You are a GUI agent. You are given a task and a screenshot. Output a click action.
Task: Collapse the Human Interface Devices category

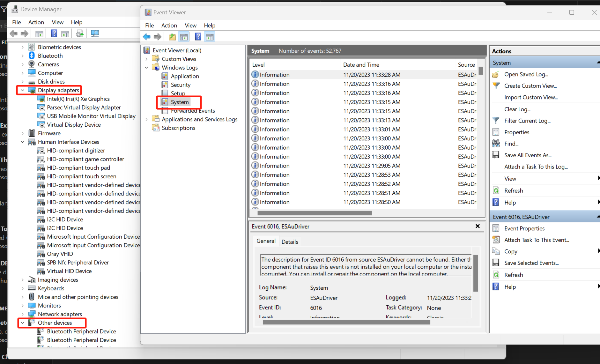22,142
